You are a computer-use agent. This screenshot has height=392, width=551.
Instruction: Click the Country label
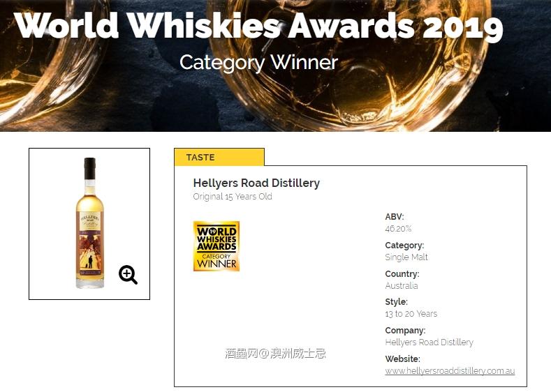(402, 274)
